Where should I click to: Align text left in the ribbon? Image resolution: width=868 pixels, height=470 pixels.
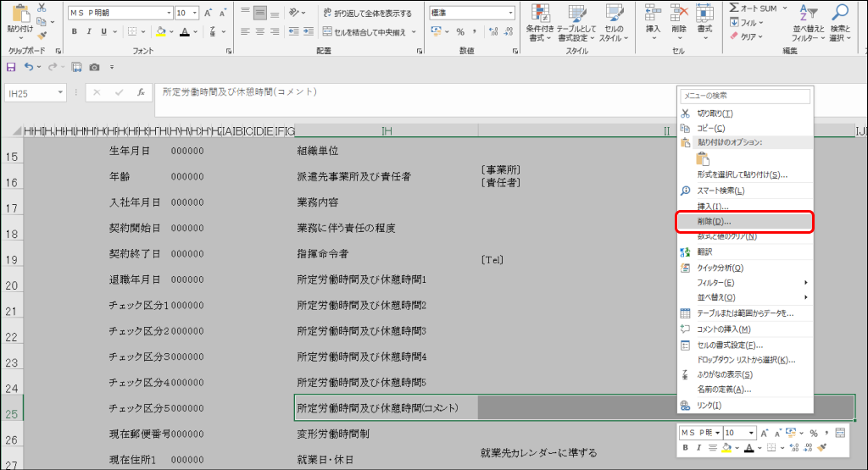click(x=245, y=32)
